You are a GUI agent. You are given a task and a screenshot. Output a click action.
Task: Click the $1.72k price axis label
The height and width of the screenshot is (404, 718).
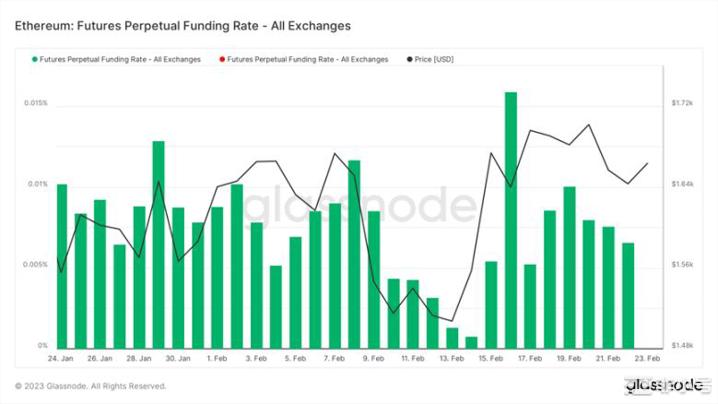click(x=684, y=103)
